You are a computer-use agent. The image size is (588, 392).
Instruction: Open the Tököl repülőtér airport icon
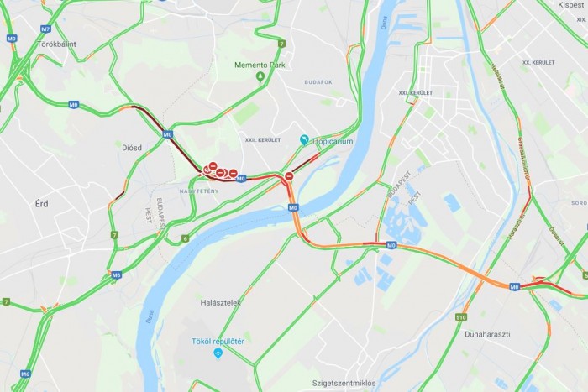coord(218,353)
